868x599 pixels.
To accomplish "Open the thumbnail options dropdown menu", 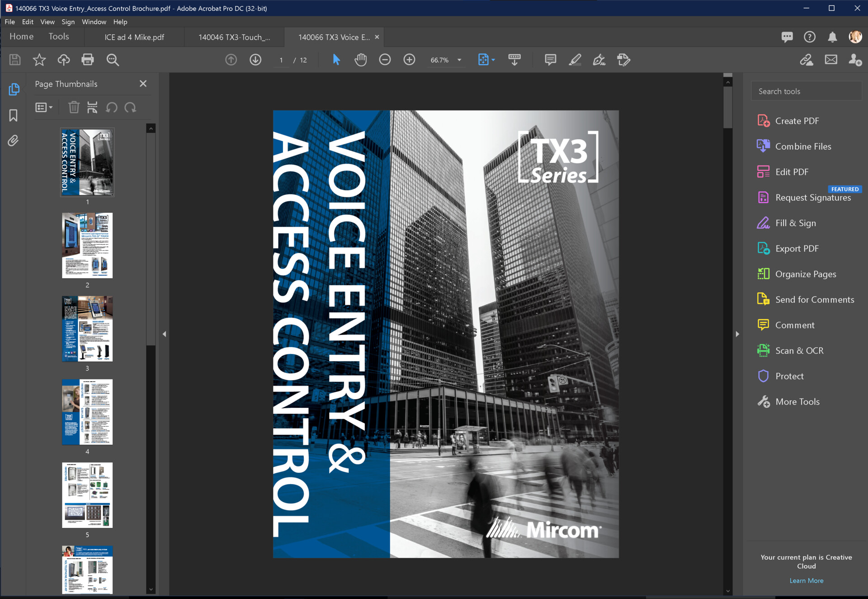I will point(44,107).
